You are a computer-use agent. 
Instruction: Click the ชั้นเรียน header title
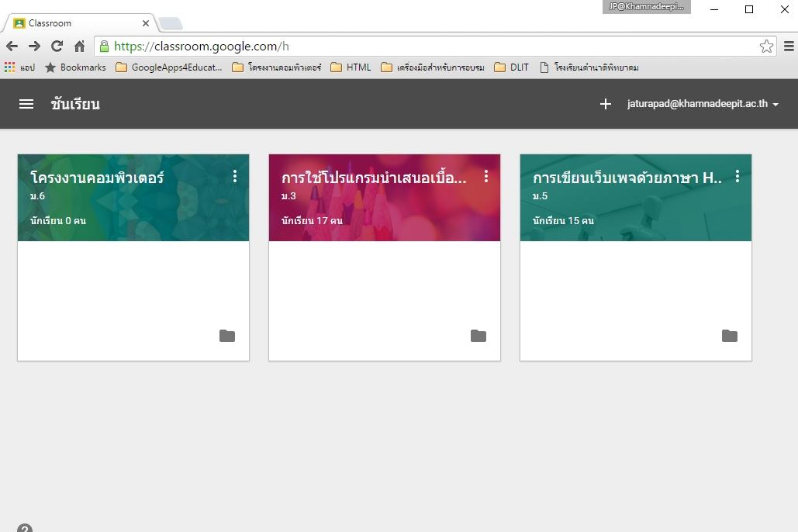(75, 104)
